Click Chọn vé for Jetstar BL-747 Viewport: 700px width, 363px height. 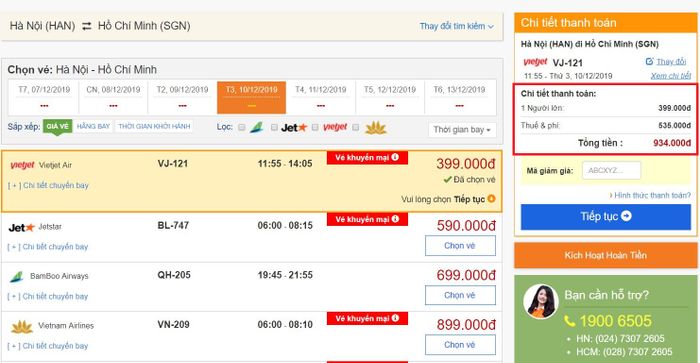(x=460, y=246)
